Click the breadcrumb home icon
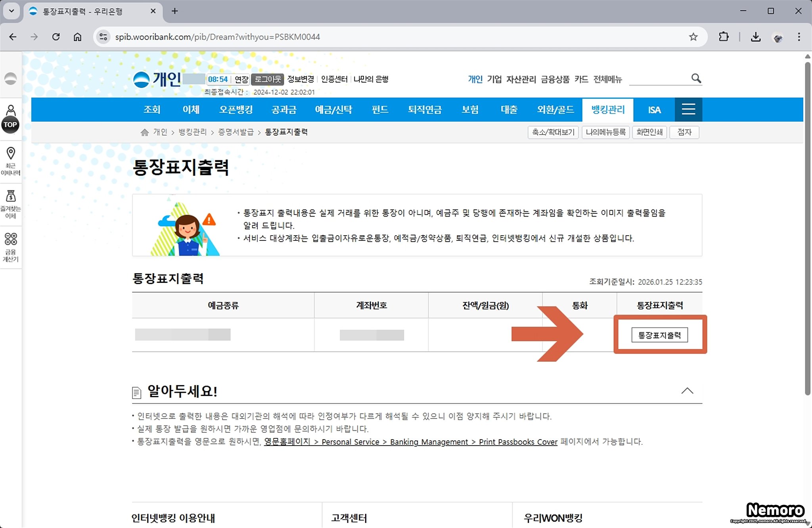This screenshot has height=528, width=812. point(144,132)
